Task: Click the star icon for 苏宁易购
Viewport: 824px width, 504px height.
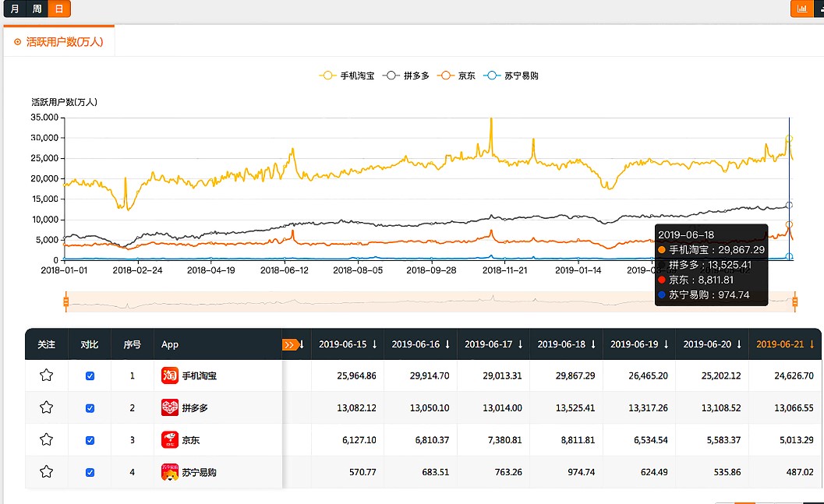Action: tap(46, 472)
